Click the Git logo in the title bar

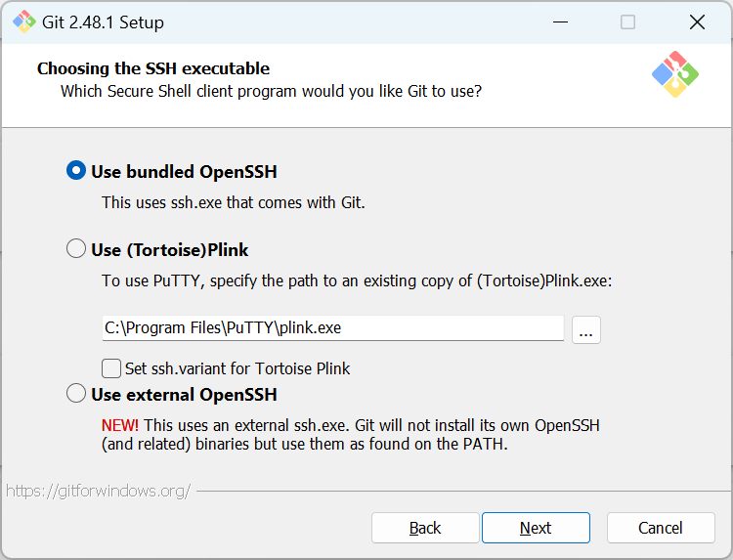[23, 22]
